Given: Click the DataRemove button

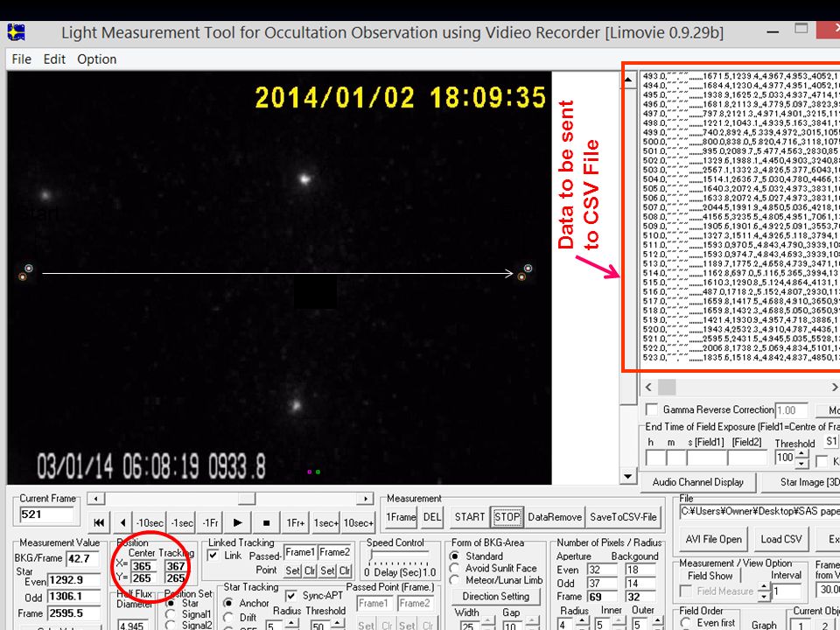Looking at the screenshot, I should (x=555, y=517).
